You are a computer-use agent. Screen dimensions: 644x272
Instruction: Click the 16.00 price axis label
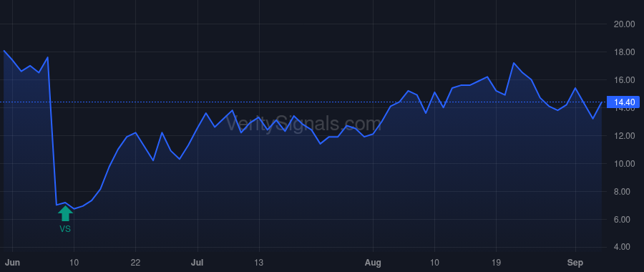coord(624,80)
